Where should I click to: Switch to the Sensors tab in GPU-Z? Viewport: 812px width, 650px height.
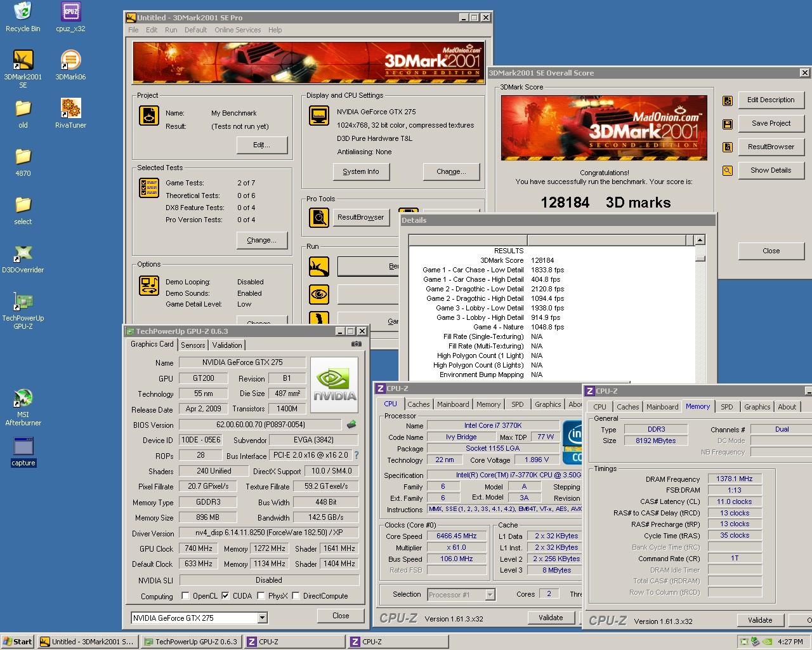(x=193, y=345)
